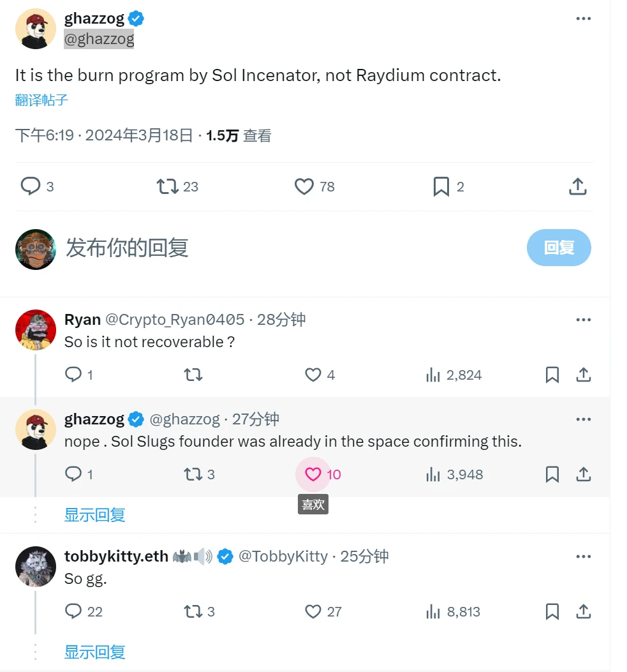Share tobbykitty.eth's So gg reply
The height and width of the screenshot is (672, 627).
584,611
